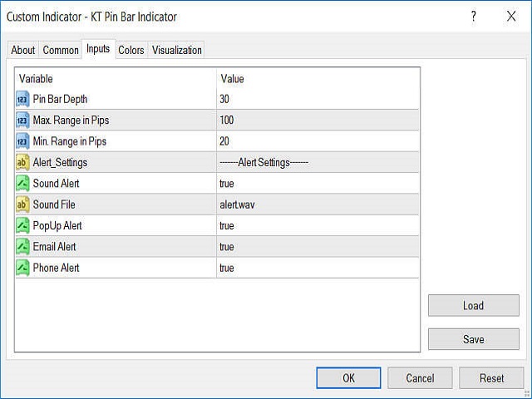Click the Sound Alert boolean icon
This screenshot has height=399, width=532.
pos(23,184)
